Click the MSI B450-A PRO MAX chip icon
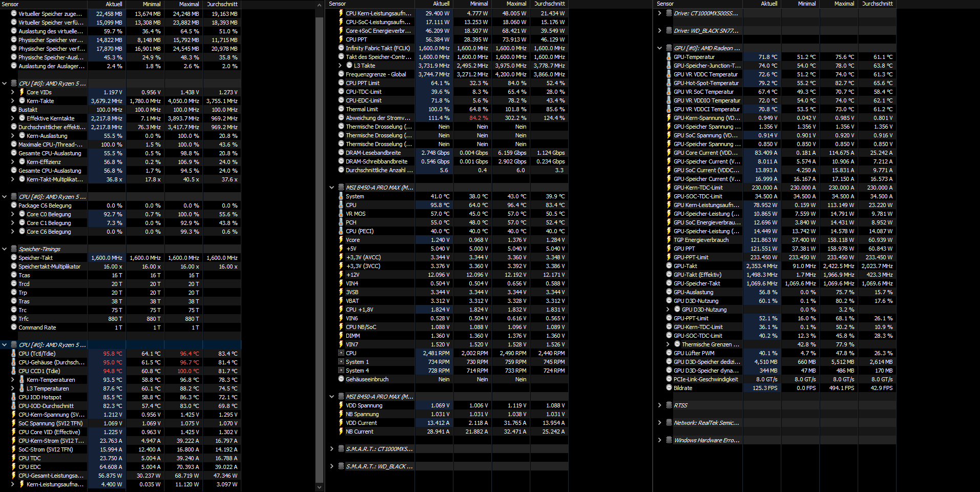Screen dimensions: 980x492 point(341,188)
